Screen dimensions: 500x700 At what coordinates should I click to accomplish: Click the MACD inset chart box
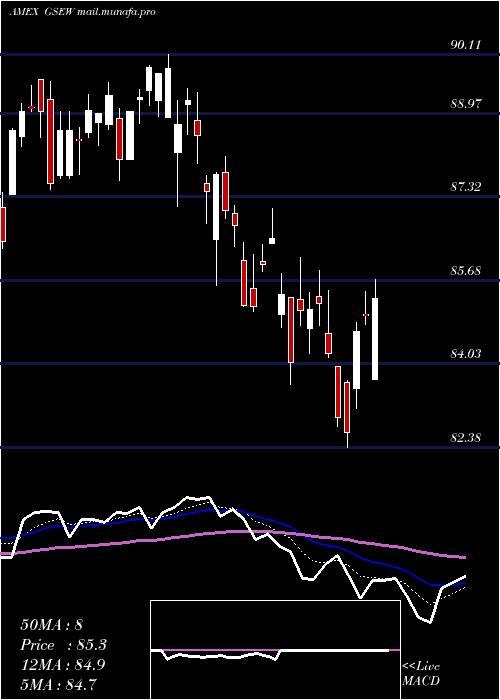tap(275, 650)
